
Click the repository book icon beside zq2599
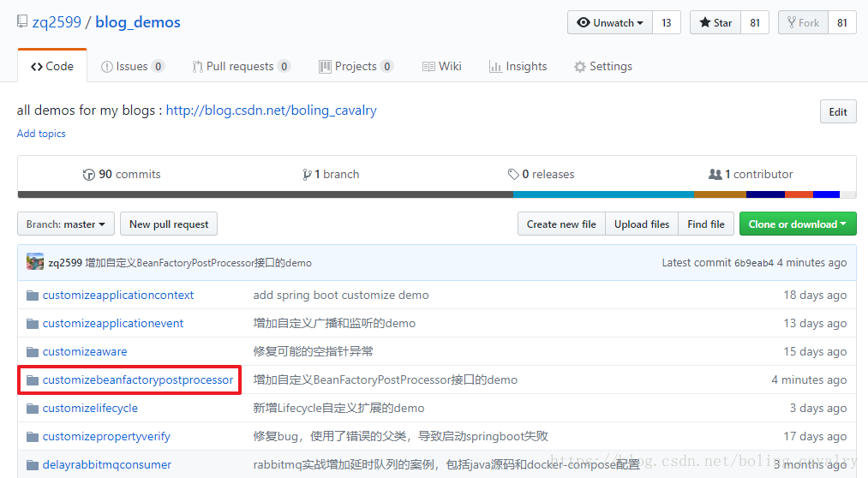click(x=22, y=21)
